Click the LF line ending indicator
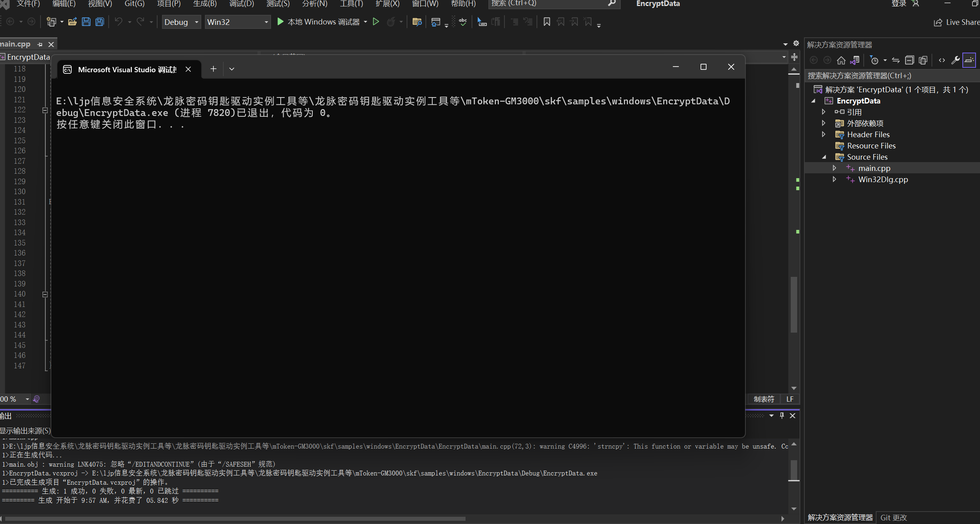 (790, 399)
